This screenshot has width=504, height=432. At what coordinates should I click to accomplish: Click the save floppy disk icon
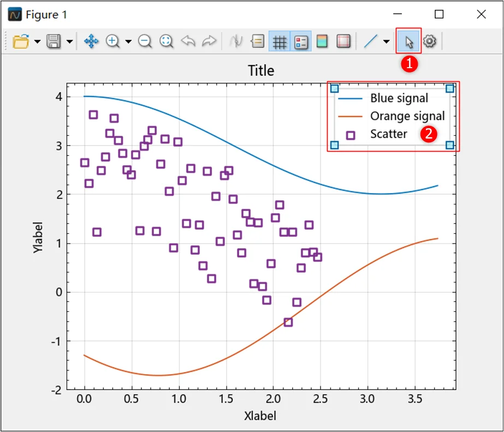tap(54, 41)
